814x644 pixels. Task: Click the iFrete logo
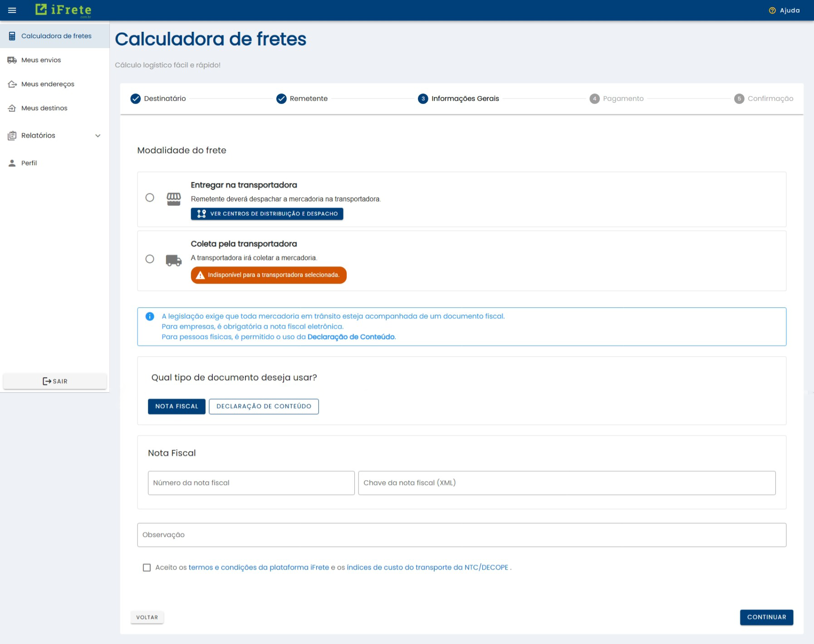[64, 10]
